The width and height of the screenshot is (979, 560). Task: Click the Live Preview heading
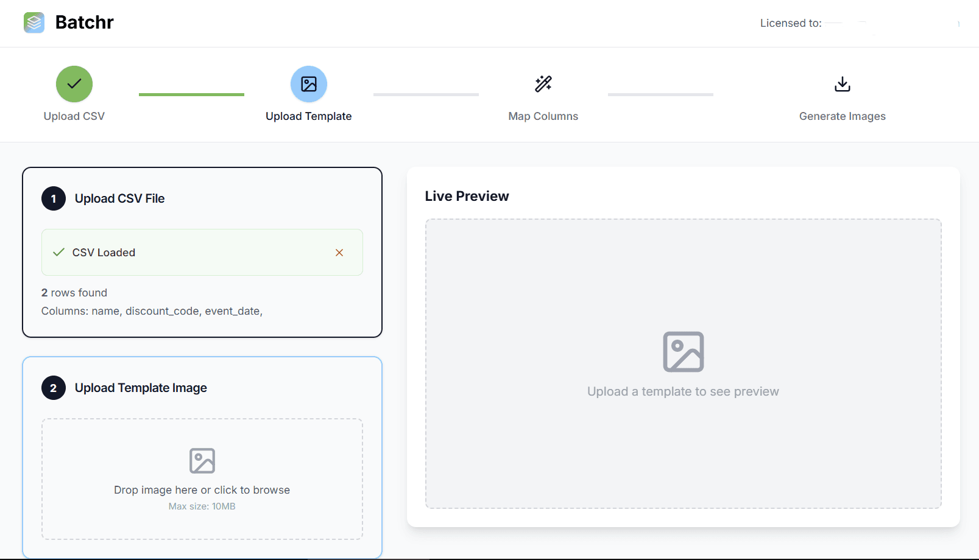click(x=467, y=195)
